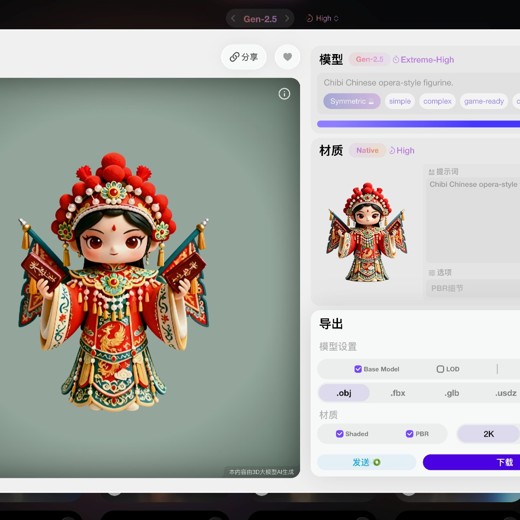The height and width of the screenshot is (520, 520).
Task: Click the High material quality label
Action: tap(405, 151)
